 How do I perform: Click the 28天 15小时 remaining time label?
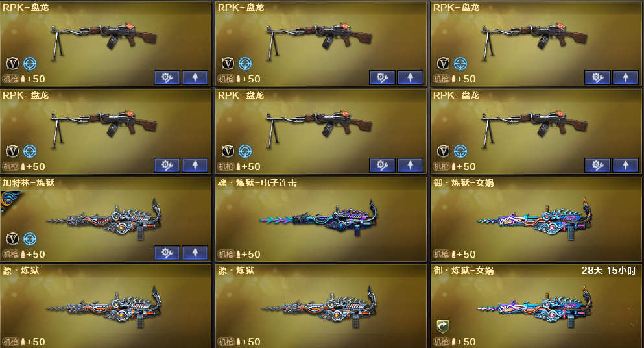tap(608, 271)
